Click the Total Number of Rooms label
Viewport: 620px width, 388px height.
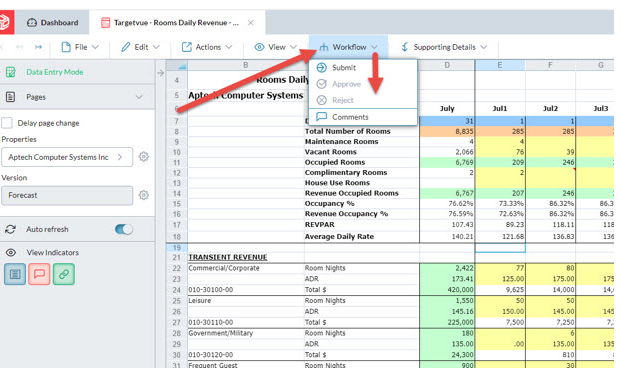click(347, 131)
